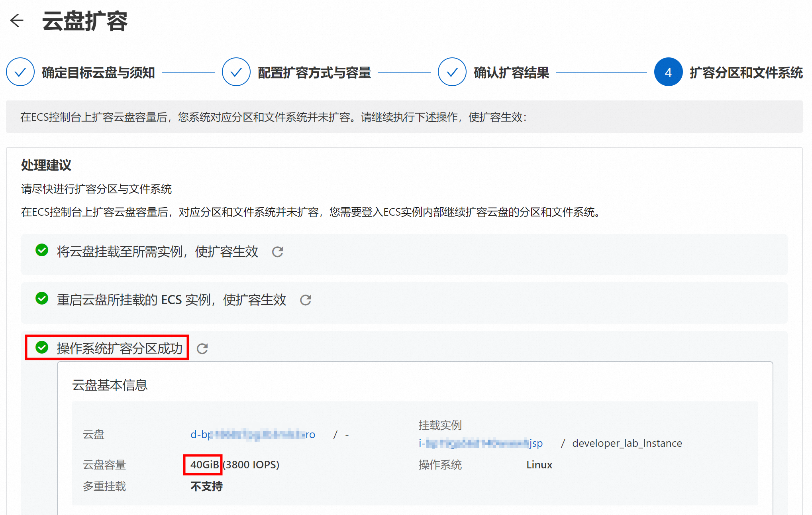Select the 确定目标云盘与须知 step label
The height and width of the screenshot is (515, 812).
(x=98, y=73)
